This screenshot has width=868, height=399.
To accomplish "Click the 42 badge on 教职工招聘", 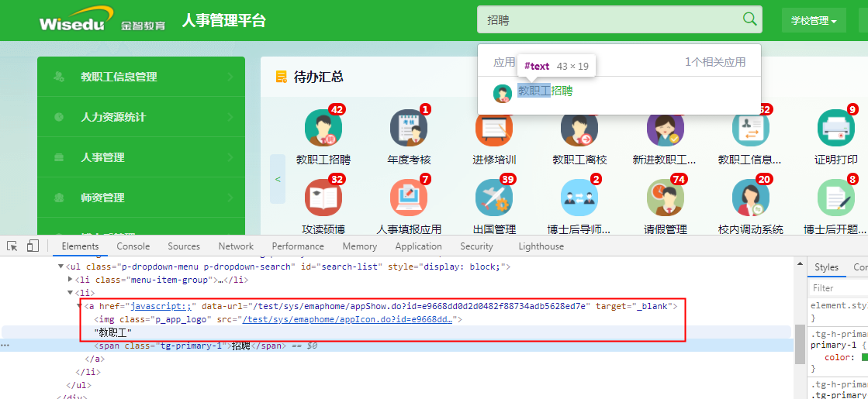I will click(337, 109).
